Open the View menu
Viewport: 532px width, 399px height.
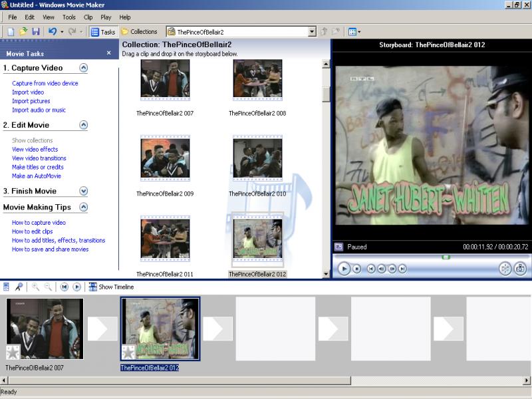(49, 17)
